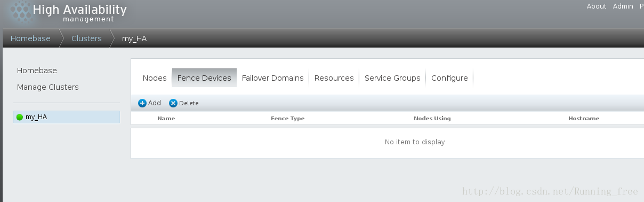Click the blue plus Add icon

coord(142,103)
